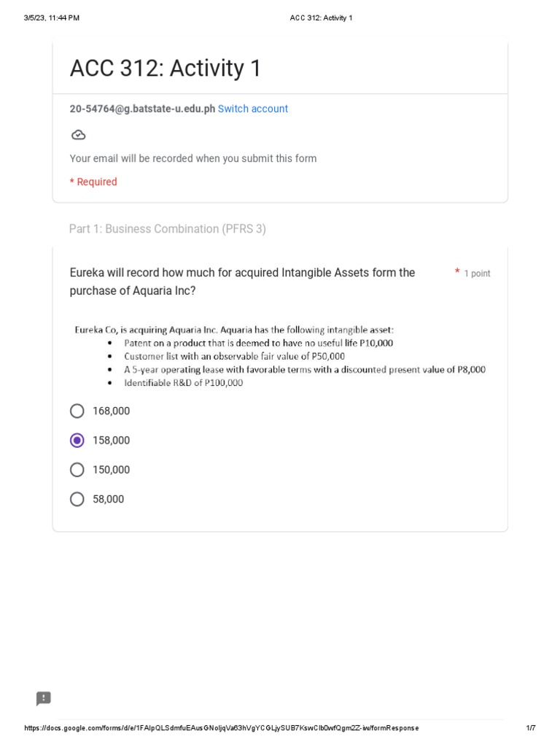Click the cloud draft-saved icon
This screenshot has height=747, width=560.
78,134
